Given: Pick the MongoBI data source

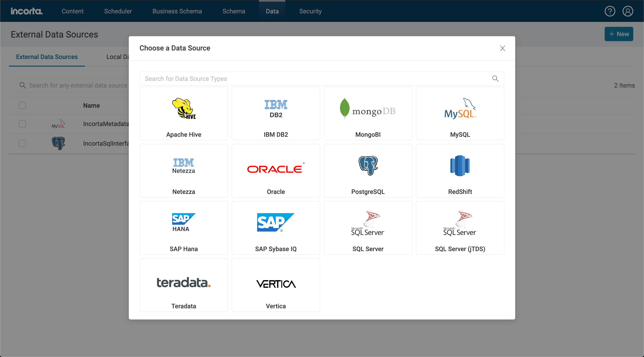Looking at the screenshot, I should [x=367, y=114].
